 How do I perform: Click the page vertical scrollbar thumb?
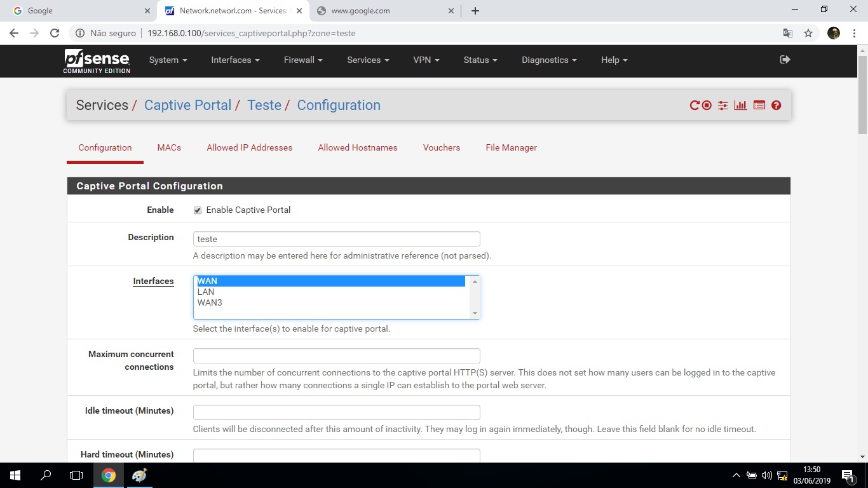point(862,95)
